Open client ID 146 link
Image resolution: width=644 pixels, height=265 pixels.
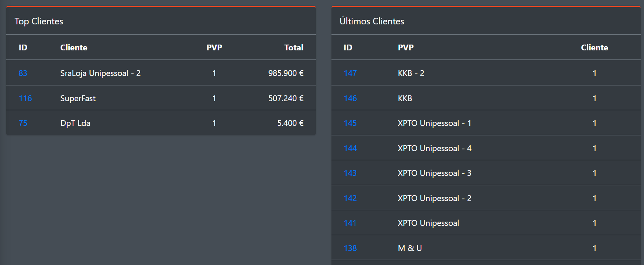click(350, 98)
